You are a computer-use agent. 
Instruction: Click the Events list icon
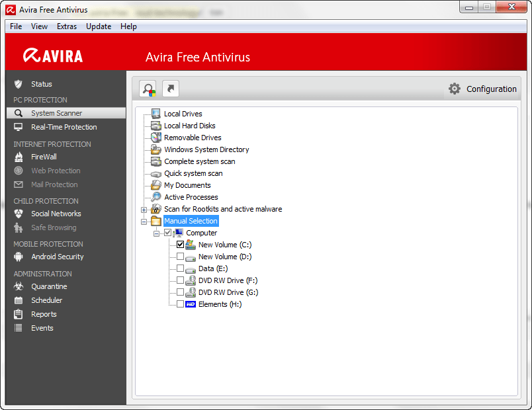19,328
